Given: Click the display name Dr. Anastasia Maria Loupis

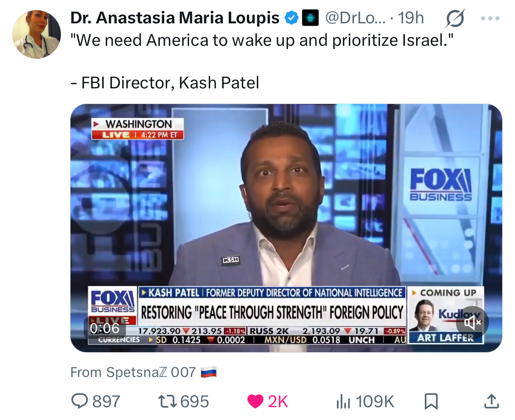Looking at the screenshot, I should point(175,18).
